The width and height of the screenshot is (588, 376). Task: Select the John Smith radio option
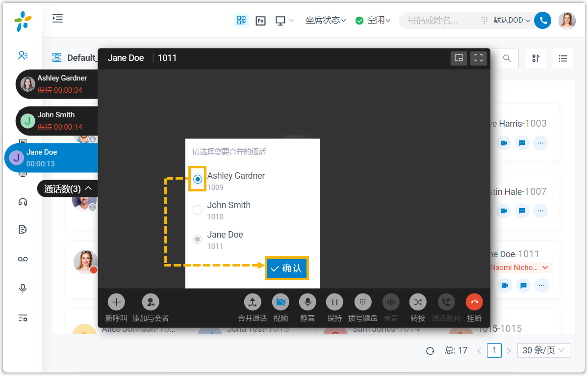point(198,210)
